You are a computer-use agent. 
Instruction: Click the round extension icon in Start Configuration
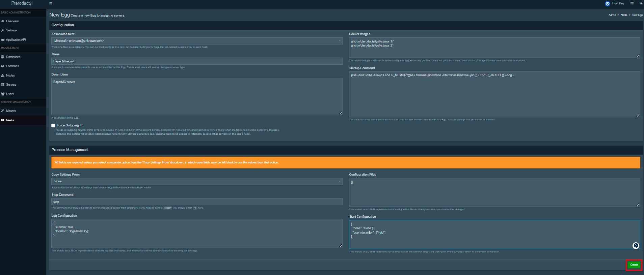[636, 246]
